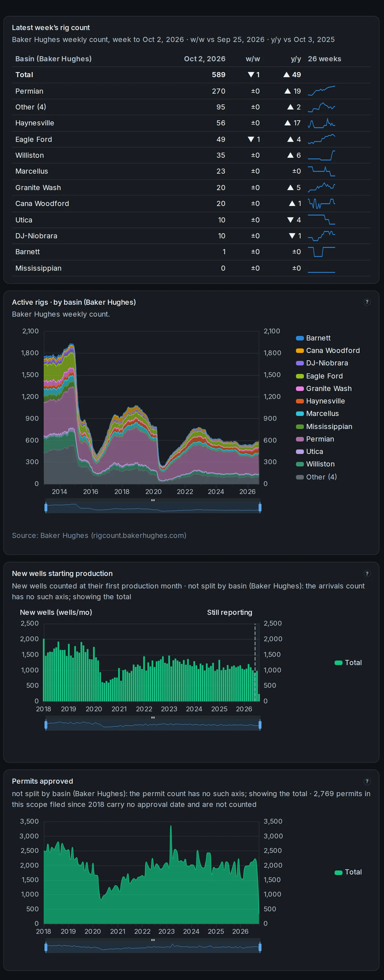Image resolution: width=384 pixels, height=980 pixels.
Task: Click Eagle Ford 26-week sparkline
Action: (x=322, y=139)
